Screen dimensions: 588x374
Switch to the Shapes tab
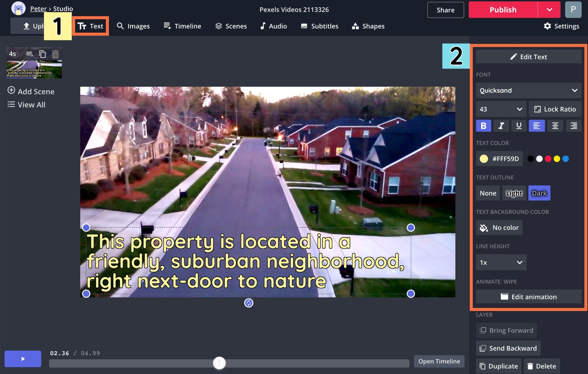[368, 26]
